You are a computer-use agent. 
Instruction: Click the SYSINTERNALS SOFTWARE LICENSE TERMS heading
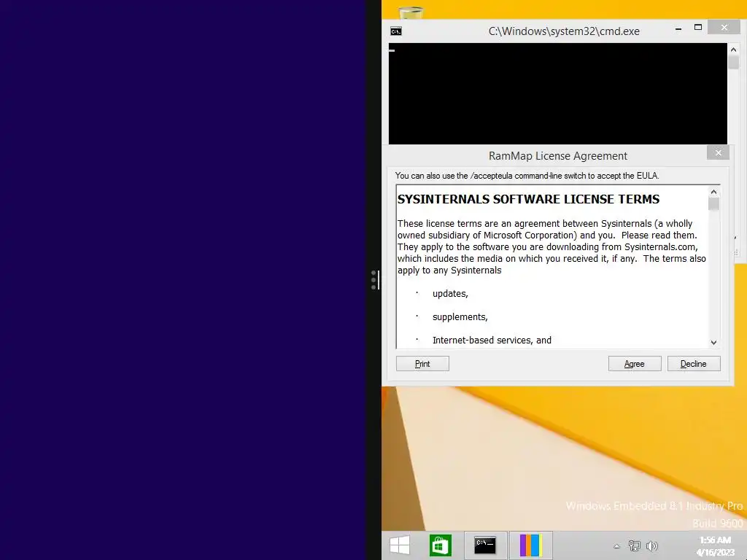pos(528,199)
